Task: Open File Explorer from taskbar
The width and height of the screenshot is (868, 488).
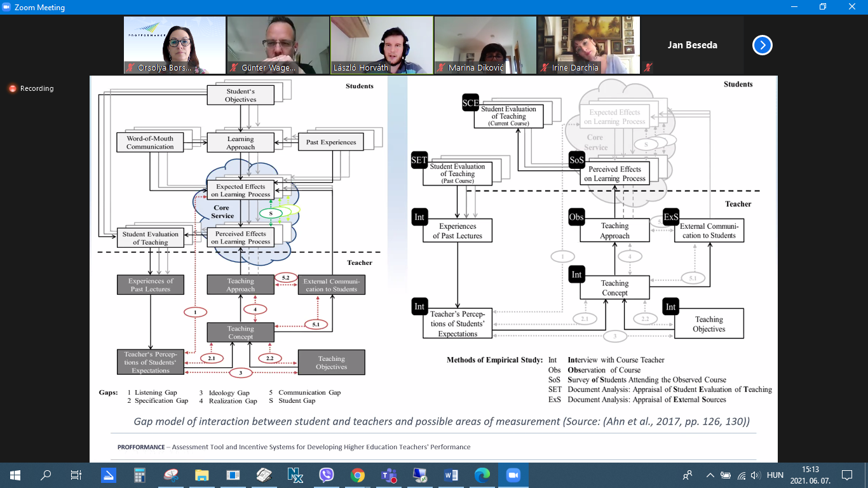Action: pos(201,475)
